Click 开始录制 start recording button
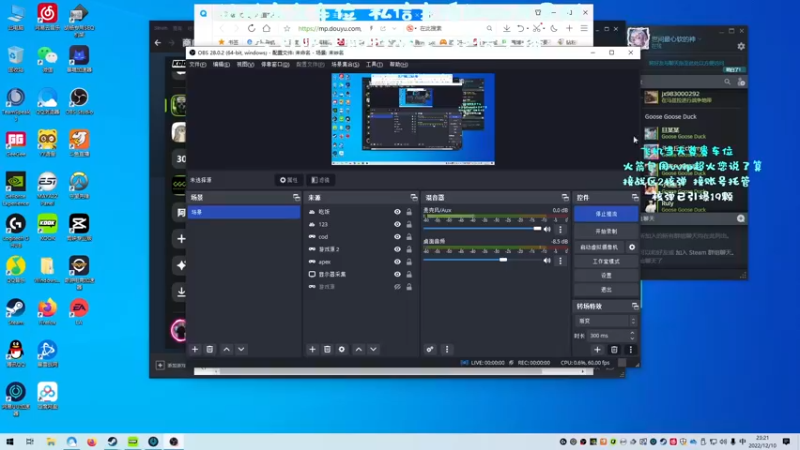The height and width of the screenshot is (450, 800). (x=606, y=231)
